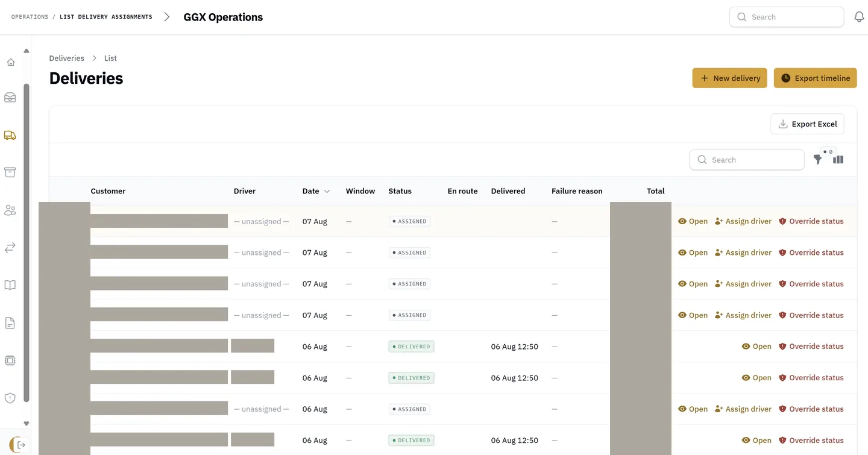This screenshot has height=455, width=868.
Task: Create a new delivery with New delivery button
Action: click(x=729, y=78)
